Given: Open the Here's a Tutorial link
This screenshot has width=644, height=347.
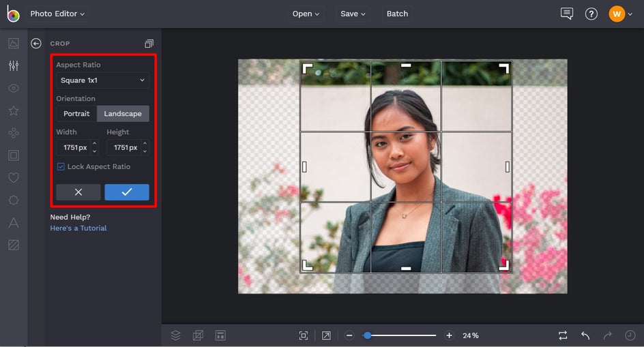Looking at the screenshot, I should coord(78,228).
